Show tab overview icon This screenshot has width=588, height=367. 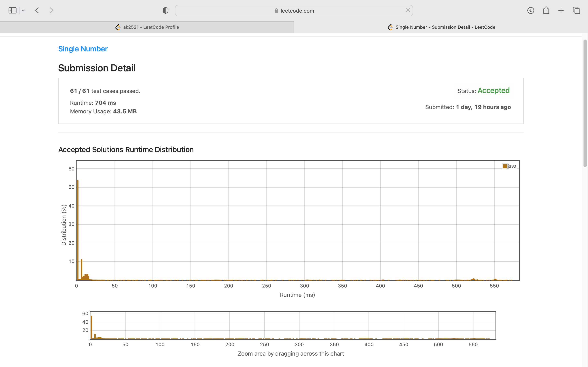pos(576,10)
